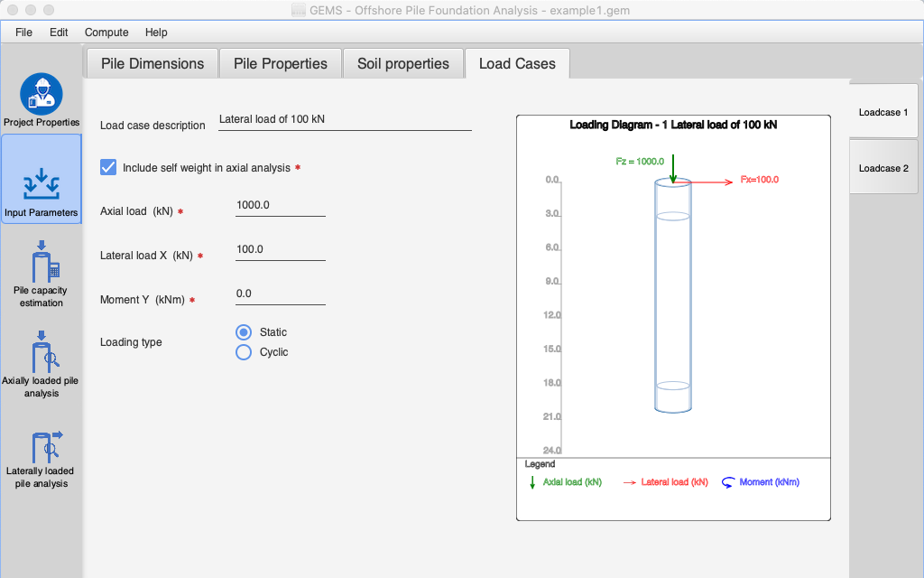
Task: Click the red lateral load arrow in diagram
Action: point(713,182)
